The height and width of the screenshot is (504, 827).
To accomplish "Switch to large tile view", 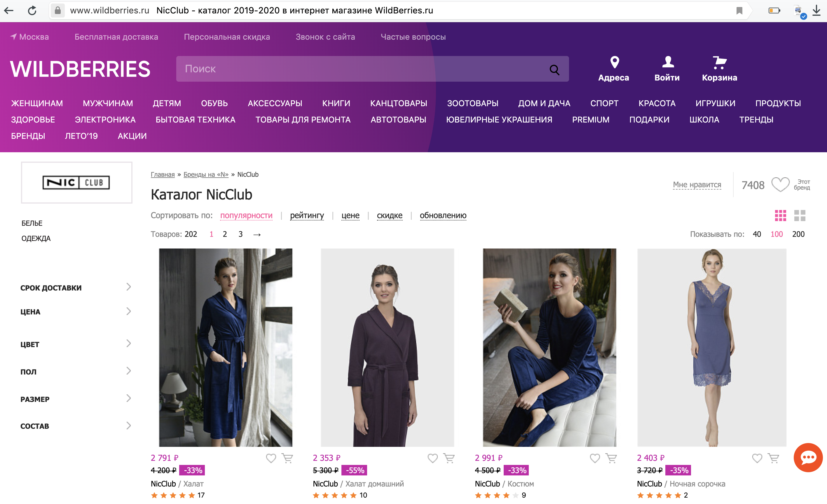I will point(800,216).
